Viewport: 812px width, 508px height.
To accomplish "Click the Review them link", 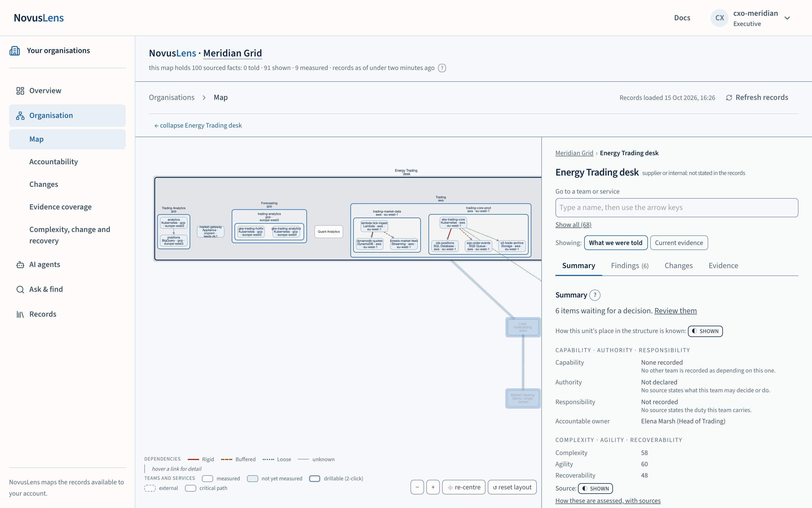I will point(675,310).
